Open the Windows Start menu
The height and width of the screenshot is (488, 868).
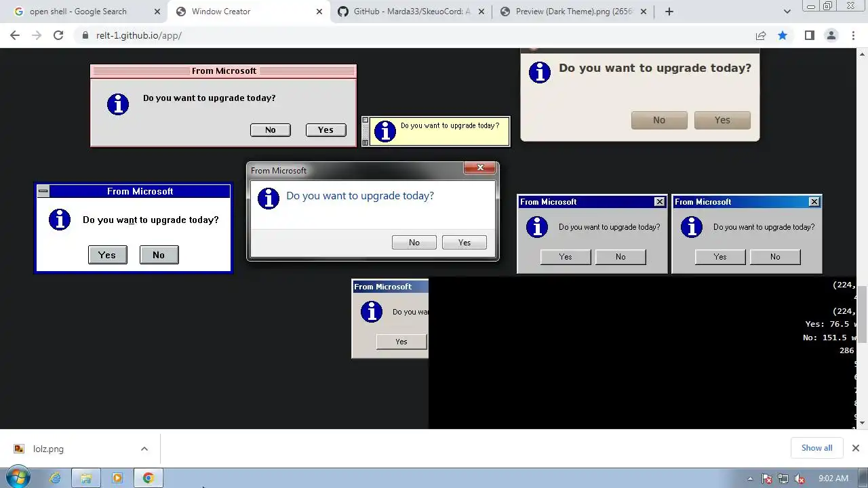pos(17,478)
